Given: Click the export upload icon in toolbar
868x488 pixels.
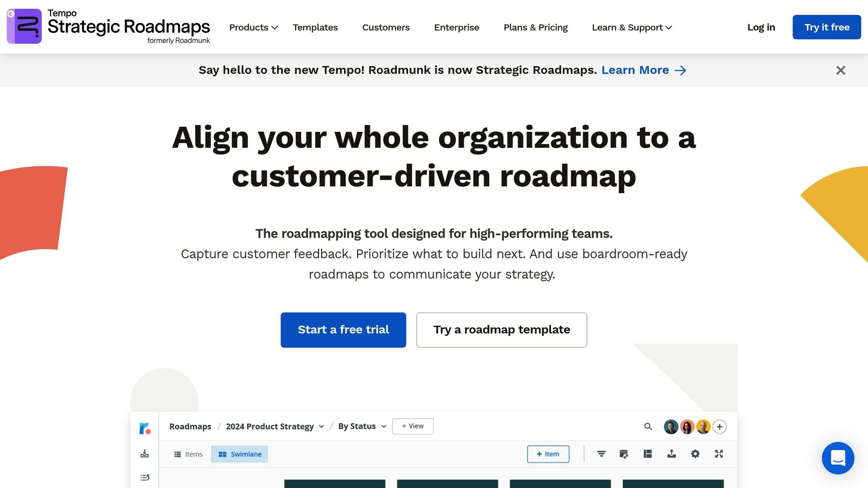Looking at the screenshot, I should [671, 454].
